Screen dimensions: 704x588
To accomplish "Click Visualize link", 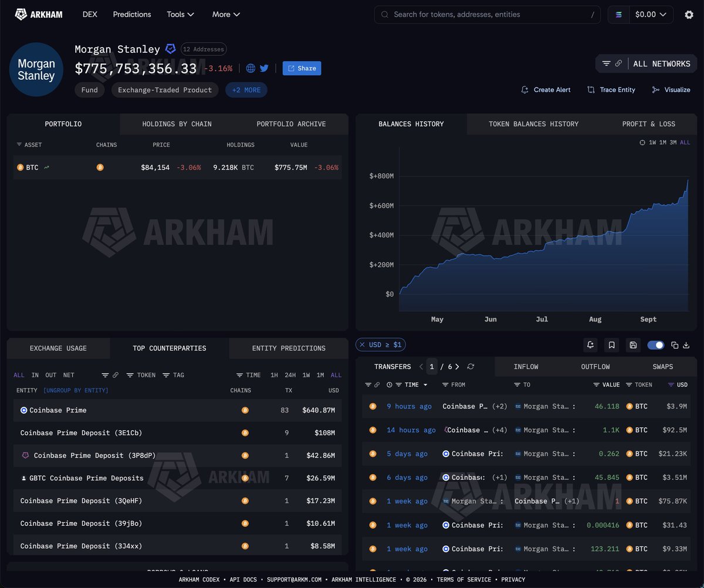I will coord(671,90).
